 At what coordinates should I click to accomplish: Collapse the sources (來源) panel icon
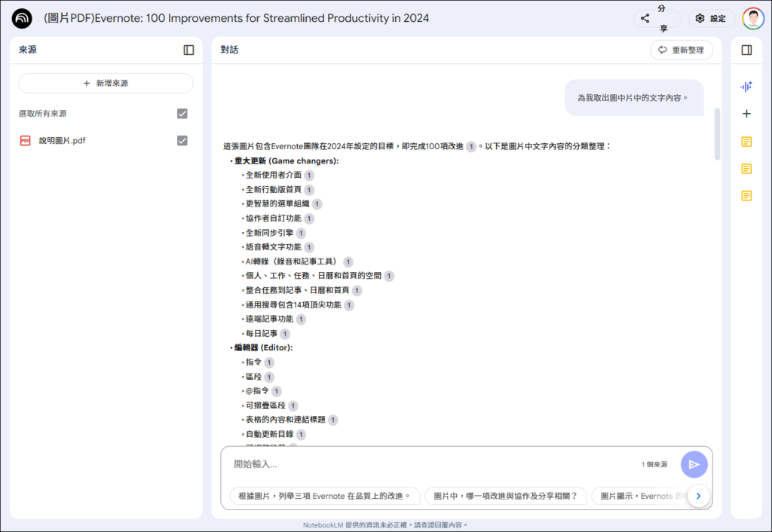(x=188, y=50)
